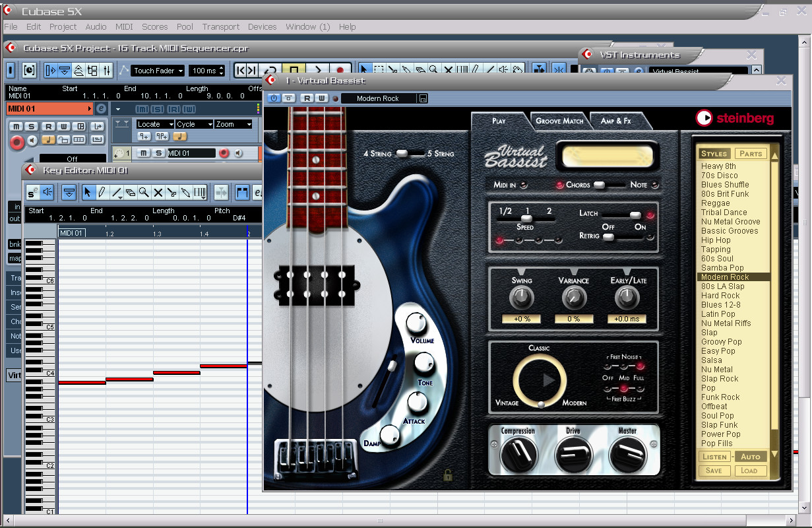The width and height of the screenshot is (812, 528).
Task: Mute MIDI 01 track in track list
Action: 143,153
